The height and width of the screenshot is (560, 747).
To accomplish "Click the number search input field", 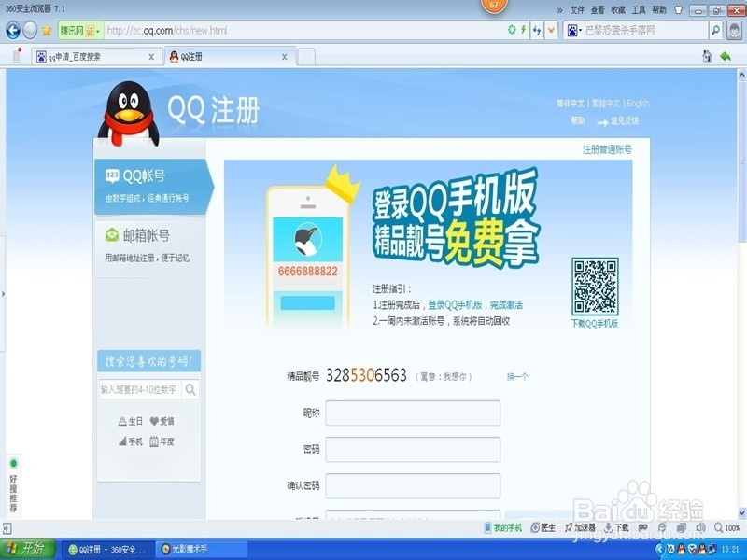I will click(x=140, y=389).
